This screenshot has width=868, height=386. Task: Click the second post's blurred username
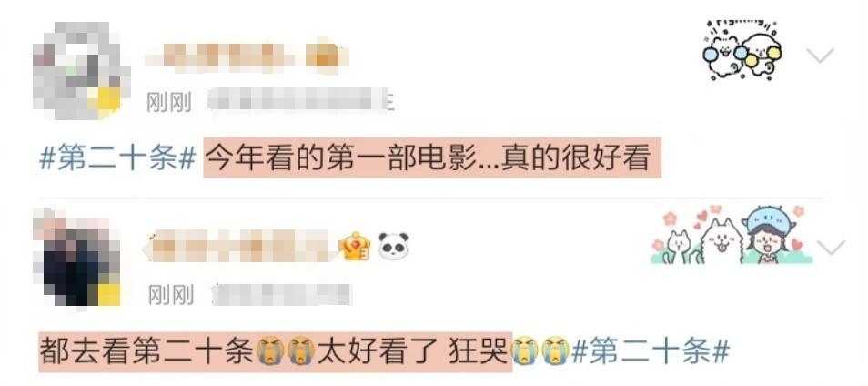pos(240,247)
